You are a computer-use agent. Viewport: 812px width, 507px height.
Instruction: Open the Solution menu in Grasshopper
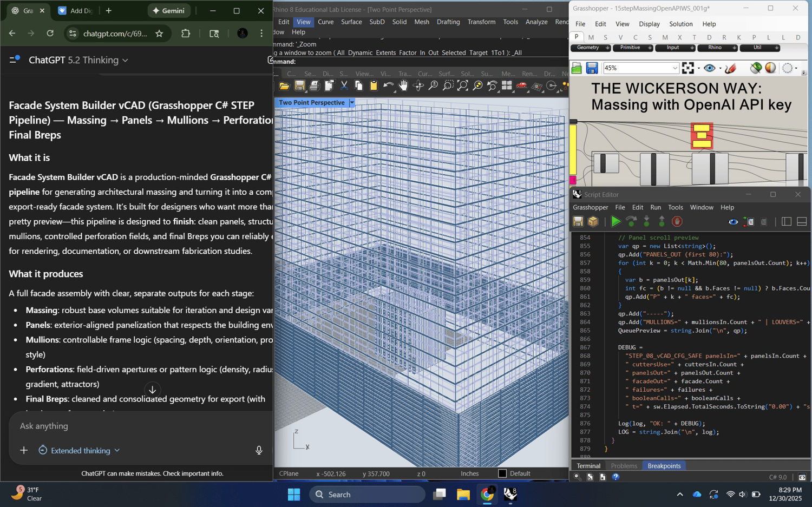[680, 24]
